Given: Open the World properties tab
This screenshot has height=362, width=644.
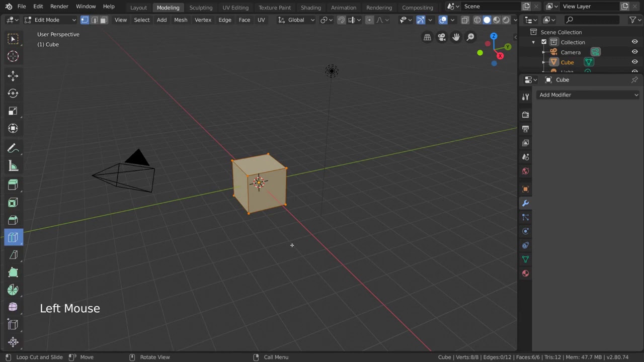Looking at the screenshot, I should tap(525, 171).
